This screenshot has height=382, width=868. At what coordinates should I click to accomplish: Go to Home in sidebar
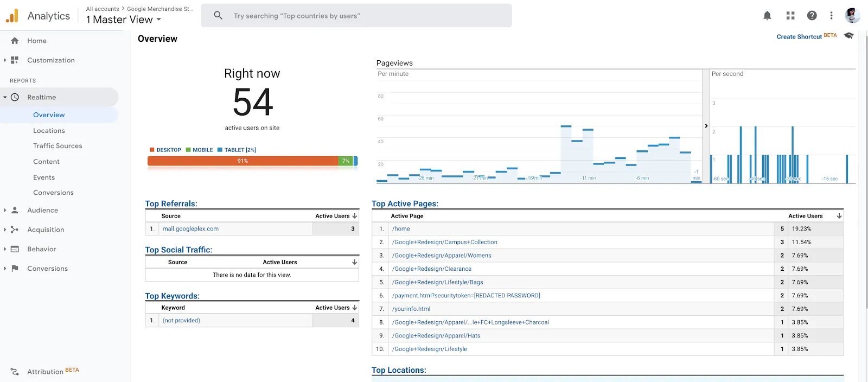click(37, 41)
